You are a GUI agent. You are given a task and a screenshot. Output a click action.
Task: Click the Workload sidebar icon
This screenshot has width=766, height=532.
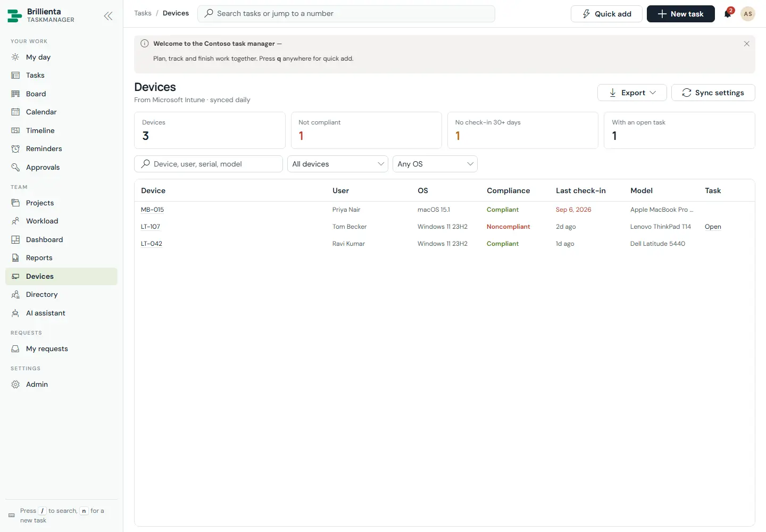(x=15, y=221)
